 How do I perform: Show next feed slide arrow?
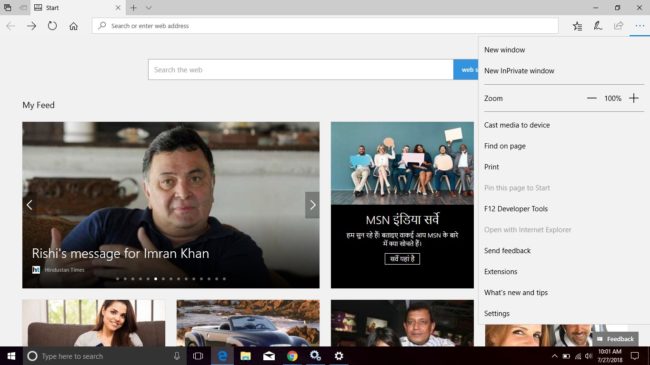[x=312, y=205]
